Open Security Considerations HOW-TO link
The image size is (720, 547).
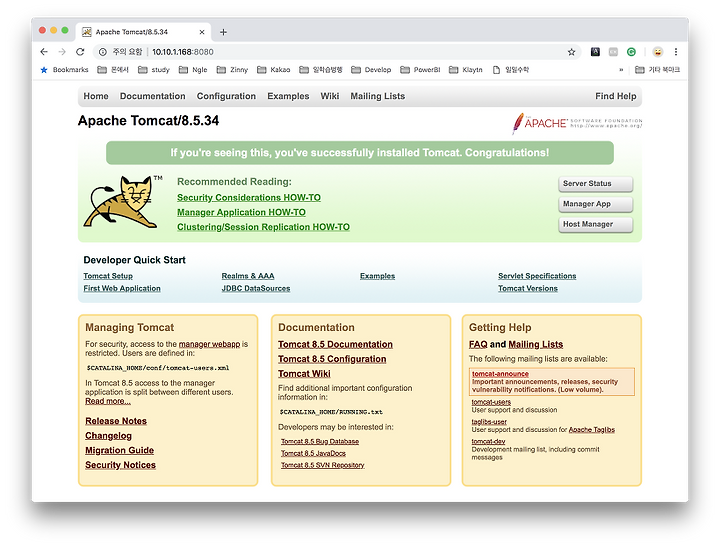tap(249, 197)
